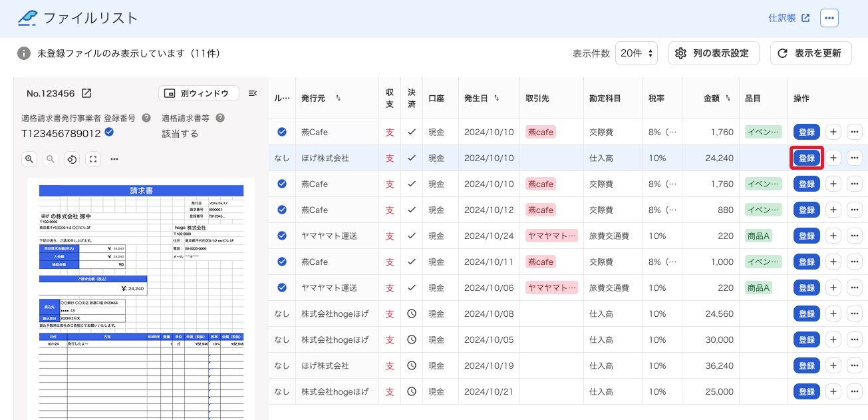This screenshot has height=420, width=868.
Task: Click rule check badge on 燕Cafe 2024/10/12 row
Action: (x=282, y=210)
